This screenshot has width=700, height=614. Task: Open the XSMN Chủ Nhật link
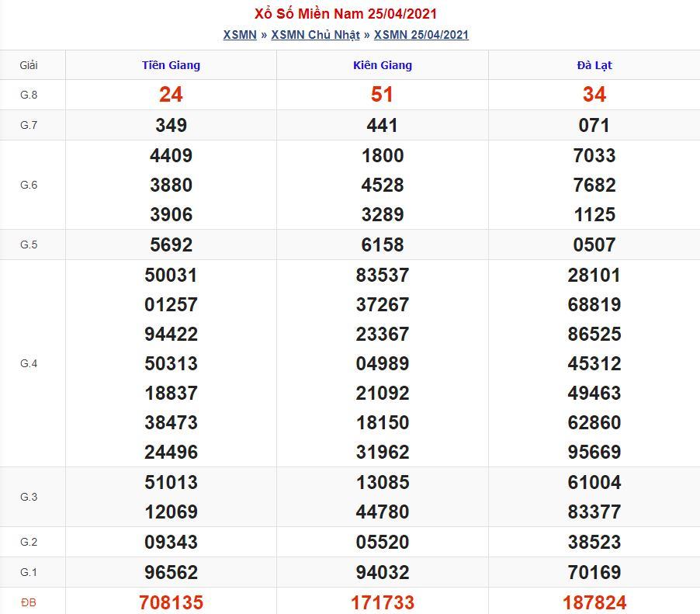[x=315, y=35]
